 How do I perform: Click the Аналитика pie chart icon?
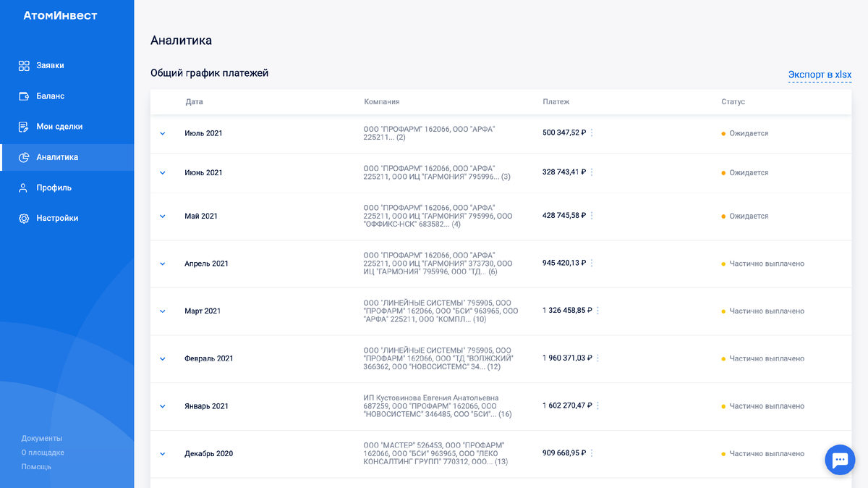tap(24, 157)
